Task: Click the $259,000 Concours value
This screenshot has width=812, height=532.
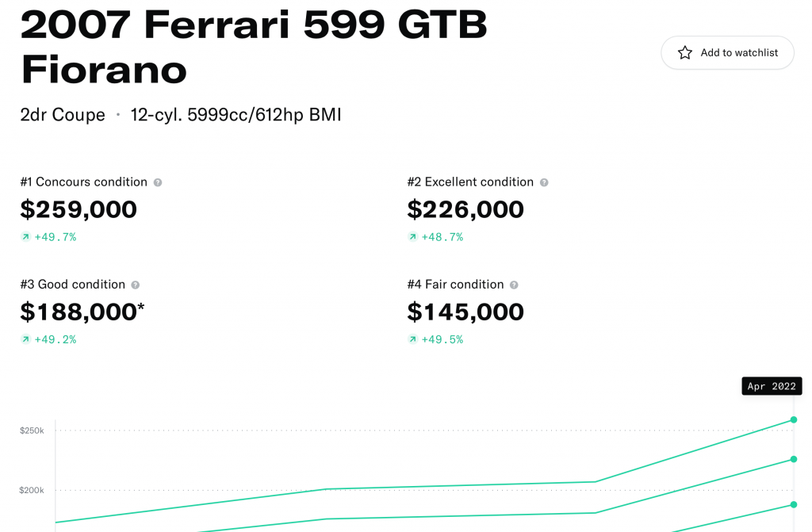Action: pyautogui.click(x=79, y=209)
